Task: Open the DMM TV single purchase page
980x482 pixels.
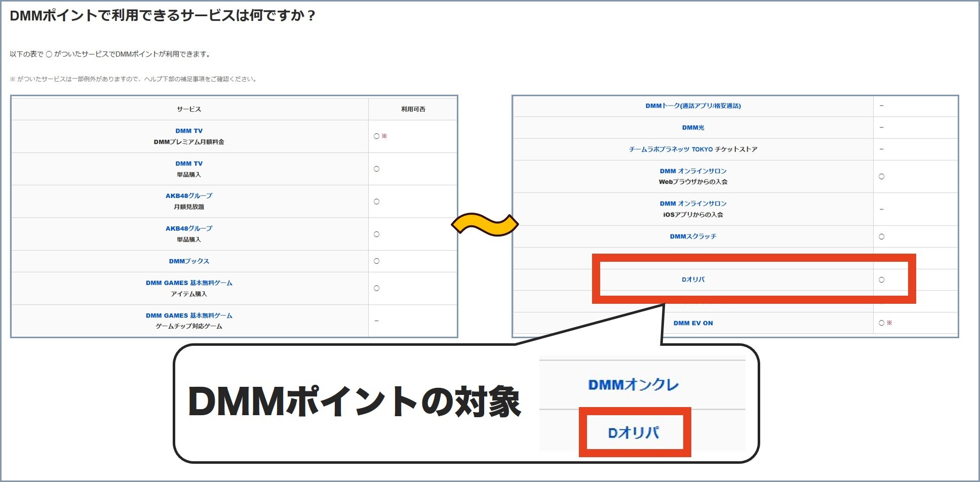Action: pyautogui.click(x=189, y=163)
